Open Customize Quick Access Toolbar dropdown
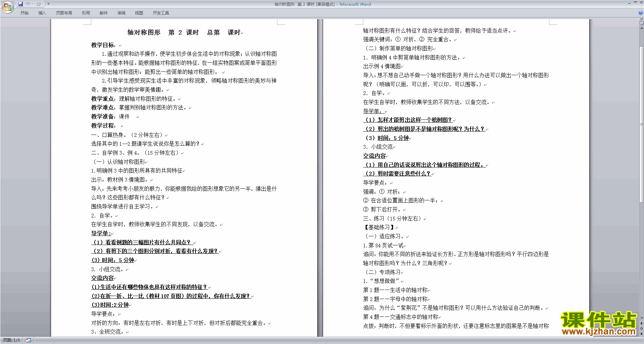Screen dimensions: 644x344 [48, 4]
